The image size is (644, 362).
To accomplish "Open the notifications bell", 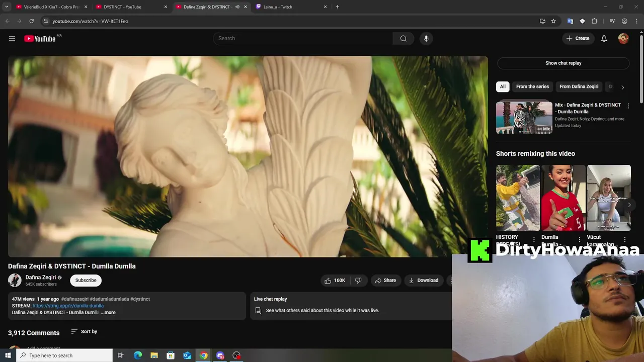I will [x=604, y=39].
